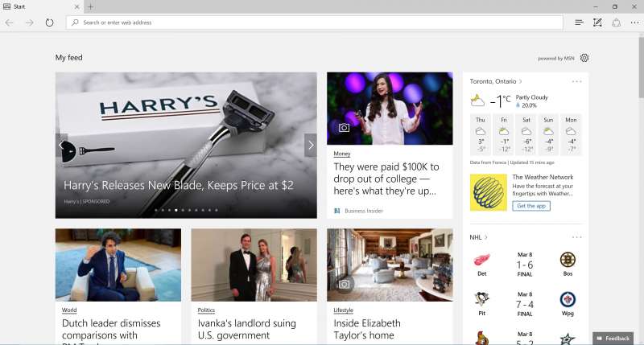Click the 1 - 6 FINAL score
Viewport: 644px width, 345px height.
pos(525,265)
